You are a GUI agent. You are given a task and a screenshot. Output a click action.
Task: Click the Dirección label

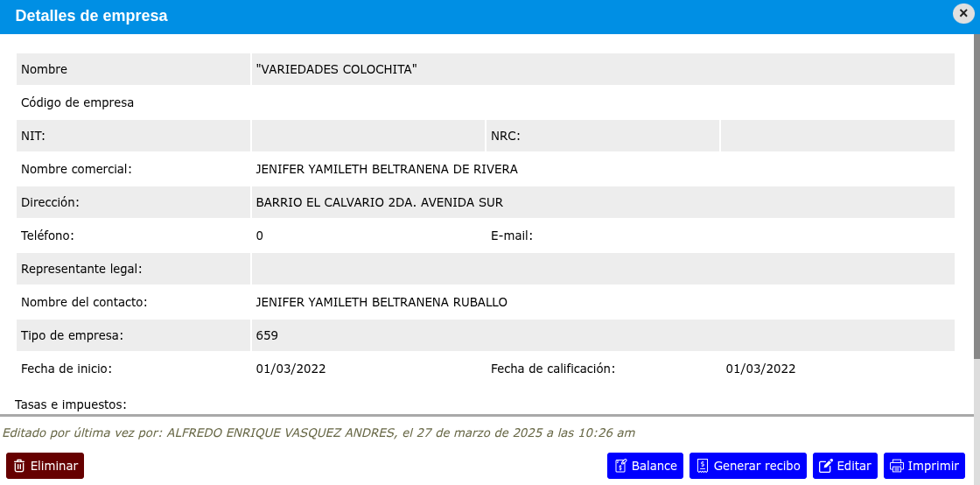(x=51, y=202)
